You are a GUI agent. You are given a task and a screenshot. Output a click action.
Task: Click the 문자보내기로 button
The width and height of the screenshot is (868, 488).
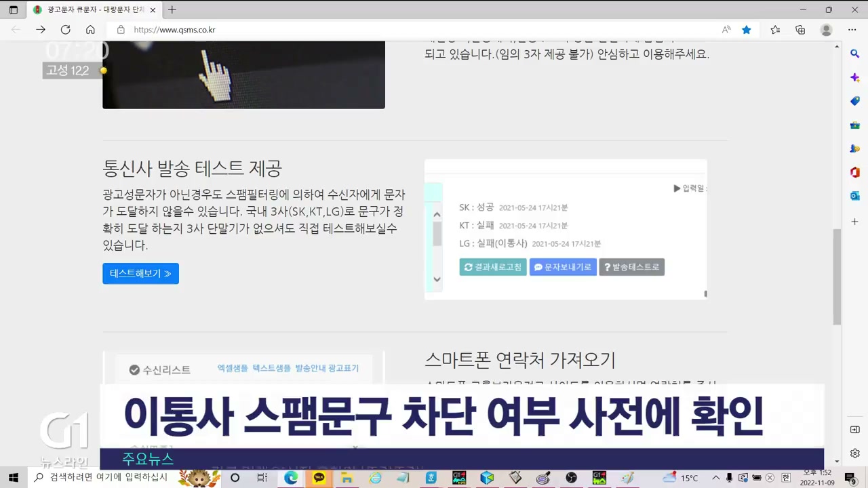pyautogui.click(x=562, y=267)
